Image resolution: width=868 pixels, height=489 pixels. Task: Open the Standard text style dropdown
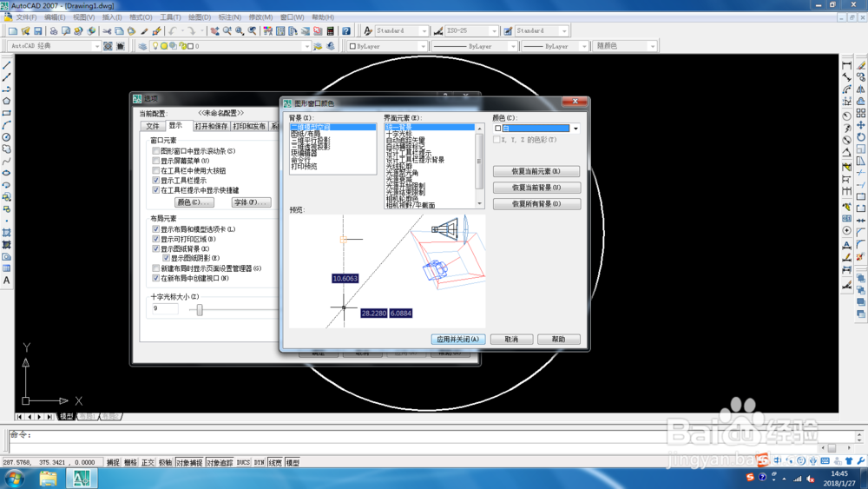[424, 31]
